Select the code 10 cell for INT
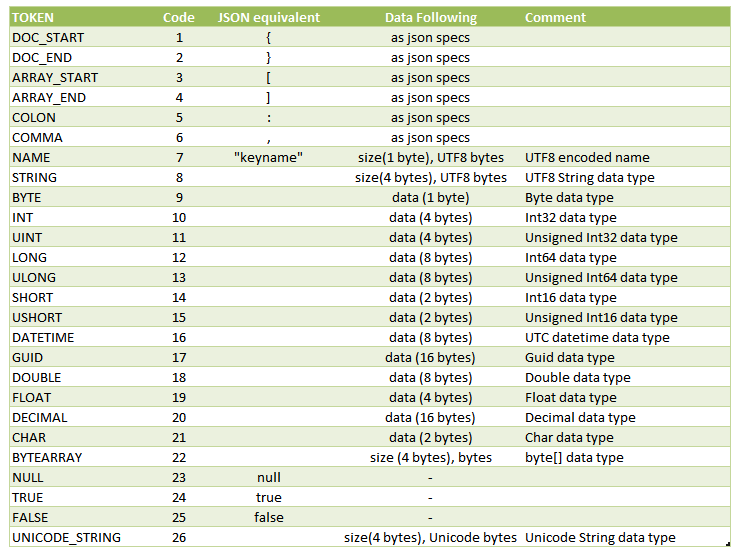 click(x=179, y=218)
